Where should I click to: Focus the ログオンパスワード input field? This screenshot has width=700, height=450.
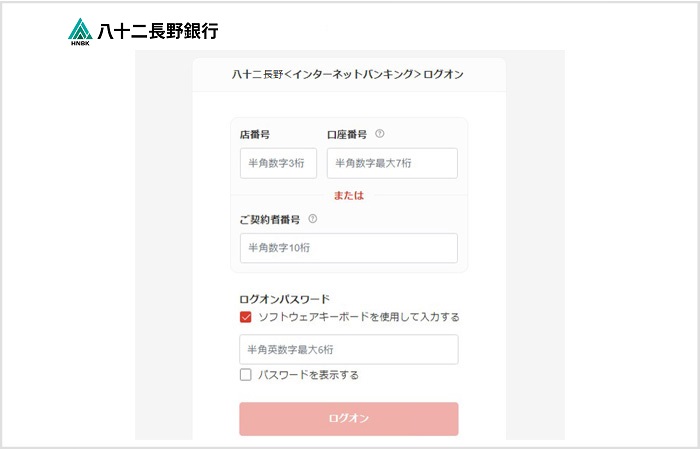pos(348,349)
